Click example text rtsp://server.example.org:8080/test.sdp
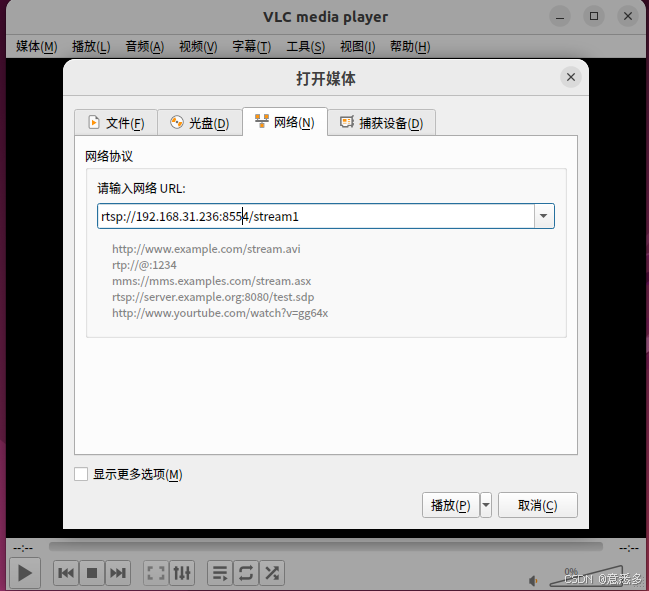 213,297
